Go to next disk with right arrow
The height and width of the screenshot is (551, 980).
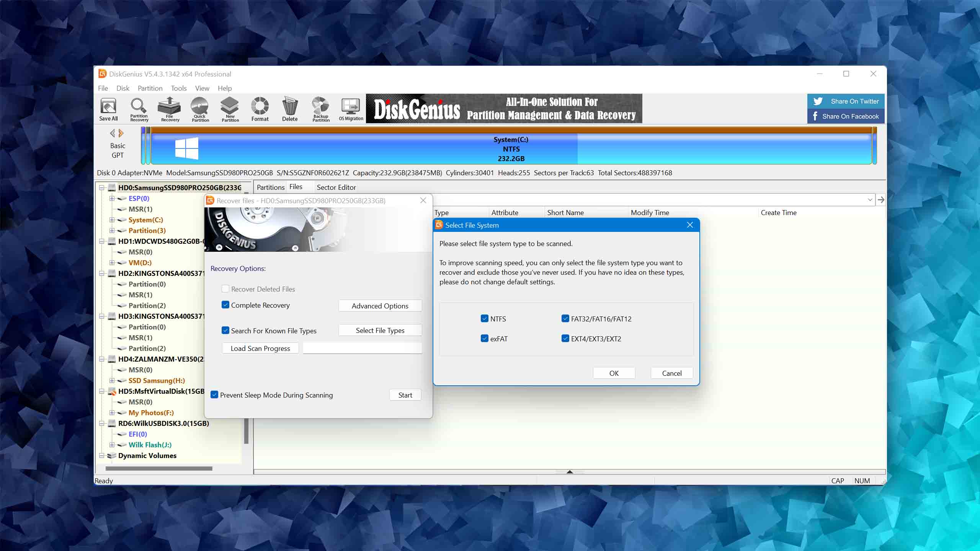click(x=121, y=133)
